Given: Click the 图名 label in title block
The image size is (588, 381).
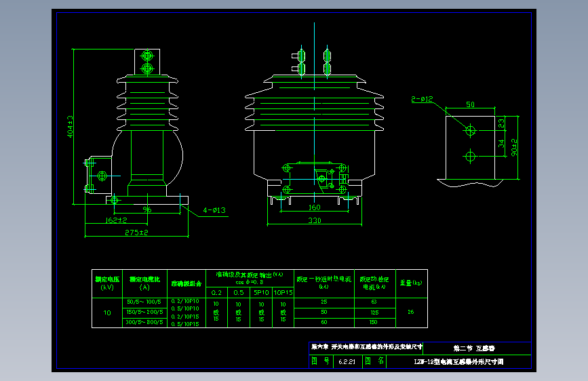Looking at the screenshot, I should click(374, 361).
